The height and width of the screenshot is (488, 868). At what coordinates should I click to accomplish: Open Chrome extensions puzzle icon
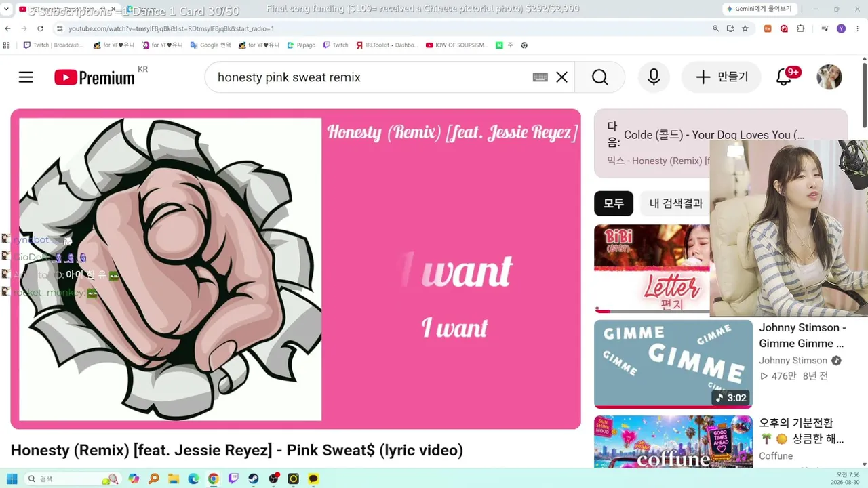point(801,28)
